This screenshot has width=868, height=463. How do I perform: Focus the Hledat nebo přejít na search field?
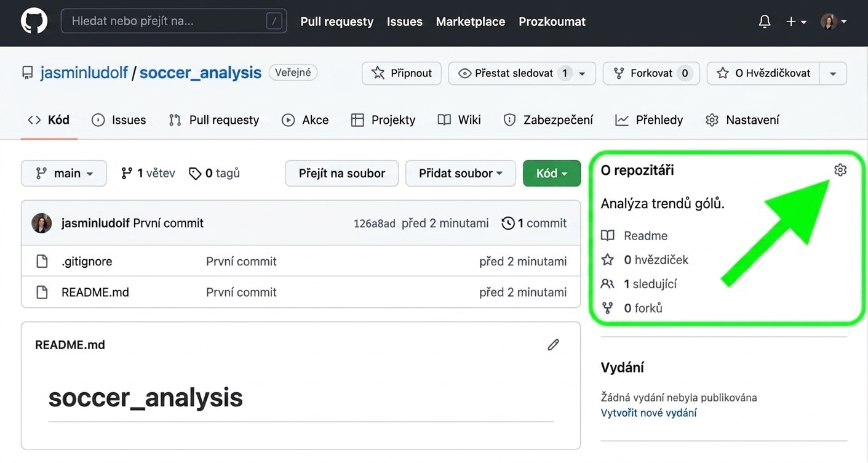tap(173, 22)
